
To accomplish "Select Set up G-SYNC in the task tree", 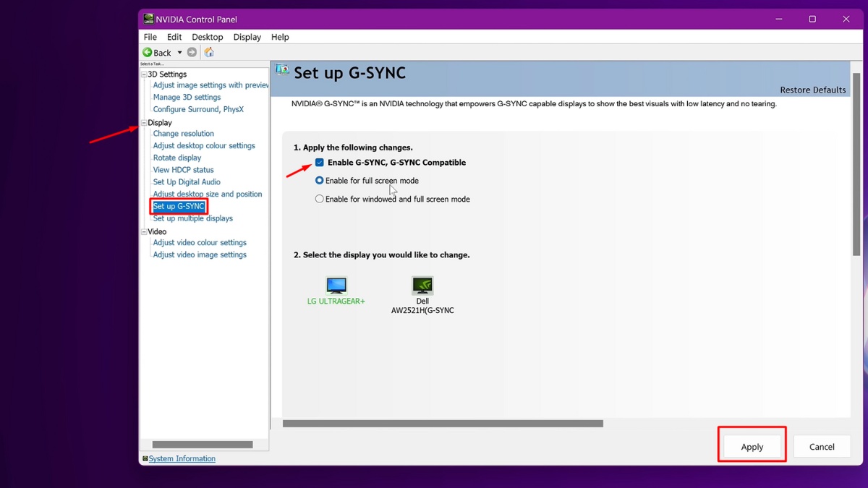I will click(179, 206).
